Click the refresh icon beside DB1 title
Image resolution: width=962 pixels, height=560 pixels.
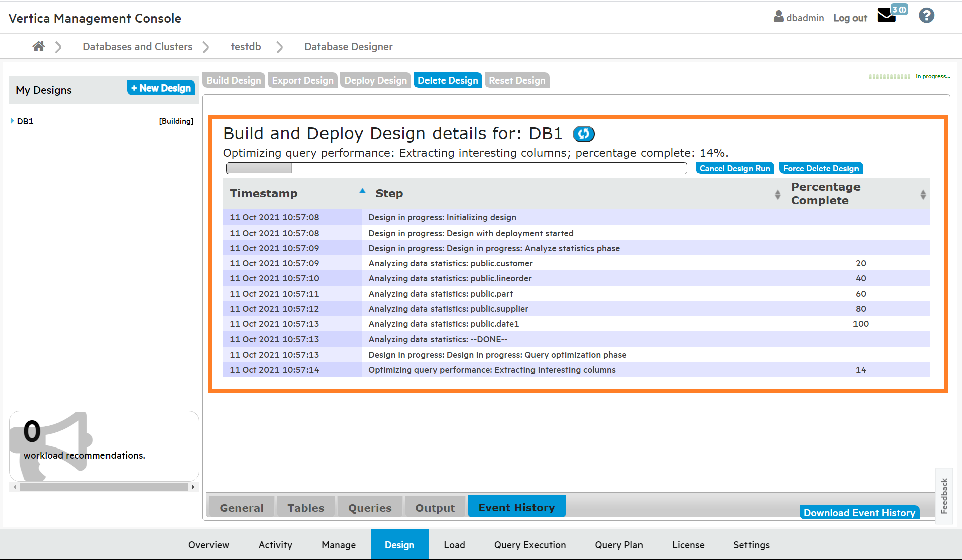(584, 134)
